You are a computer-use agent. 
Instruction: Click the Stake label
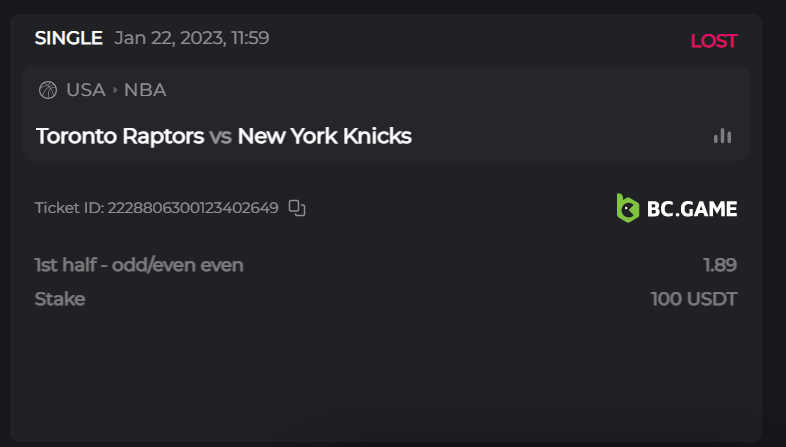(x=60, y=299)
